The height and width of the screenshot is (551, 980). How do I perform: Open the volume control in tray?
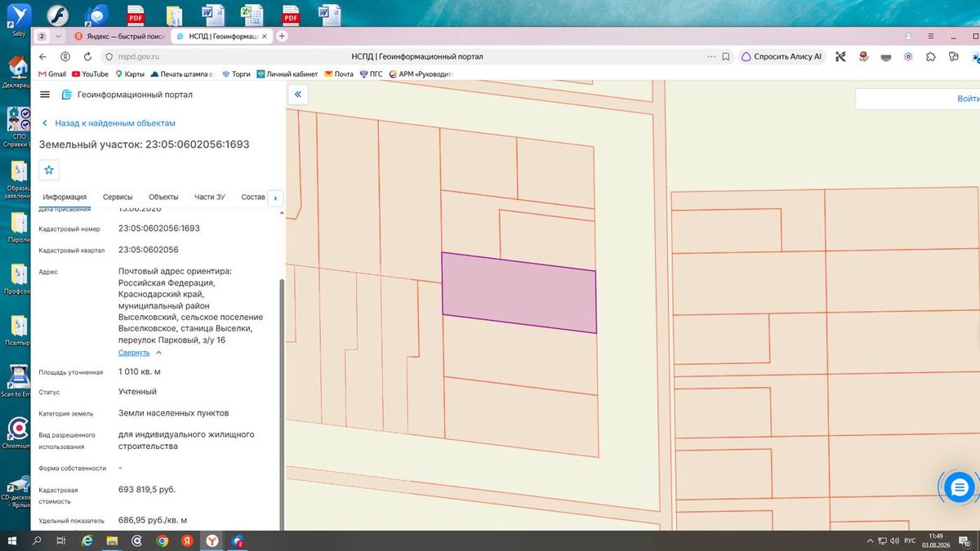click(x=896, y=540)
